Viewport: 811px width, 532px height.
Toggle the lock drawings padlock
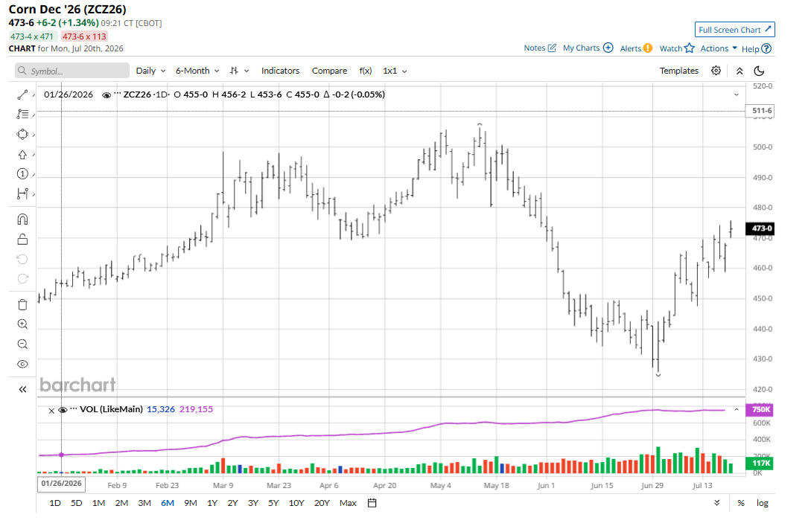[22, 240]
